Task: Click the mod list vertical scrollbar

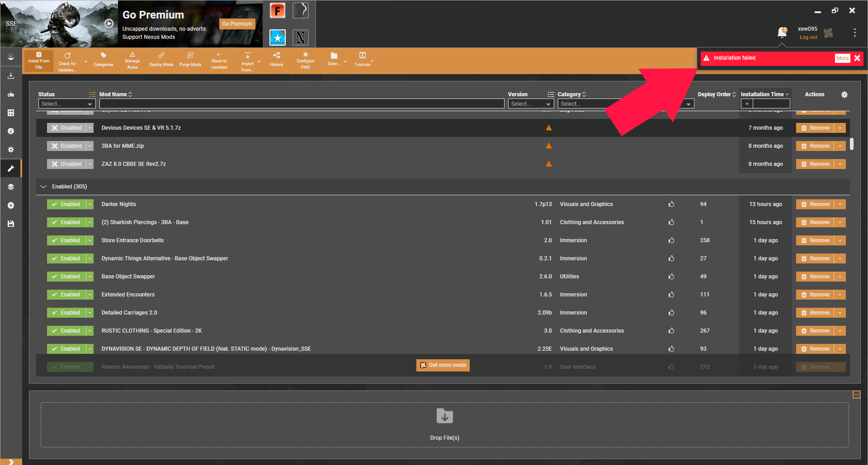Action: 852,144
